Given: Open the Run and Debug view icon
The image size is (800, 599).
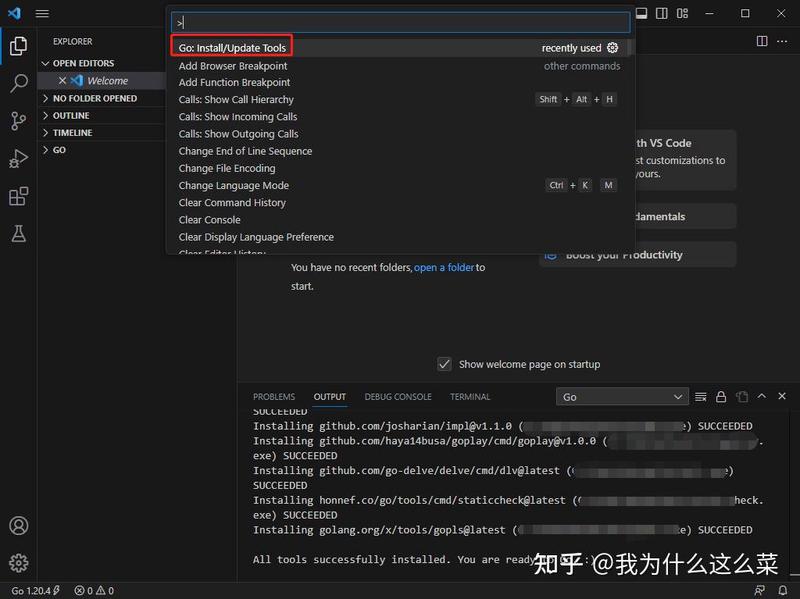Looking at the screenshot, I should point(18,159).
